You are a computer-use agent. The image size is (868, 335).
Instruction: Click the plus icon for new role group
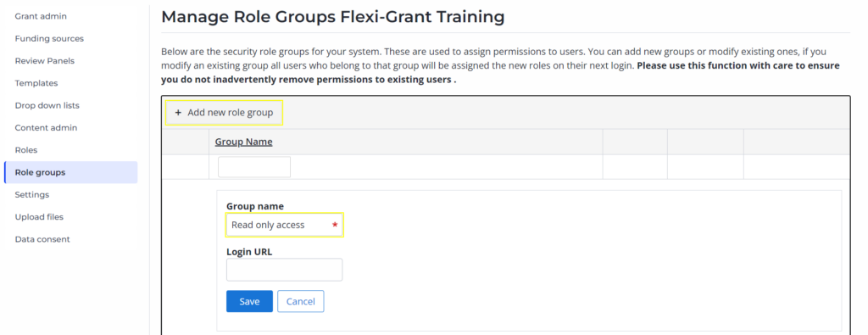coord(178,113)
